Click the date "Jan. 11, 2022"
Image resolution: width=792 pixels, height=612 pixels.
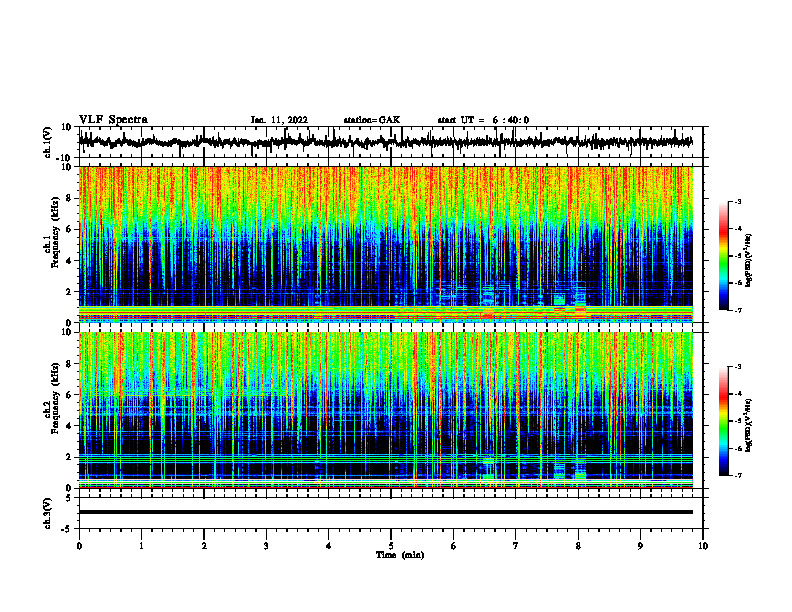(x=279, y=120)
